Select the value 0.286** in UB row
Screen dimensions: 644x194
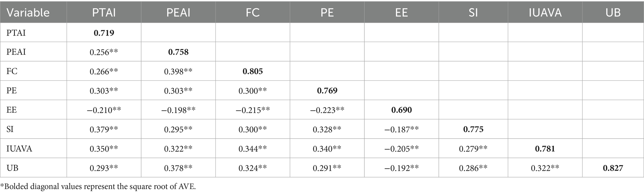(473, 168)
